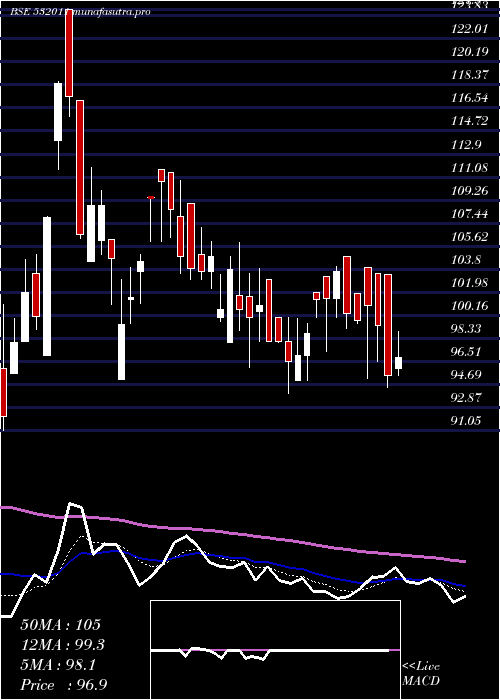Click the tiny red doji candle near 109.26
Viewport: 500px width, 700px height.
pos(151,197)
